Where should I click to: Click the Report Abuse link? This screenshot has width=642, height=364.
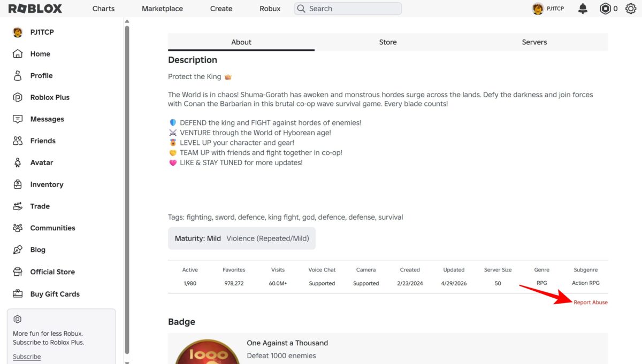[591, 303]
